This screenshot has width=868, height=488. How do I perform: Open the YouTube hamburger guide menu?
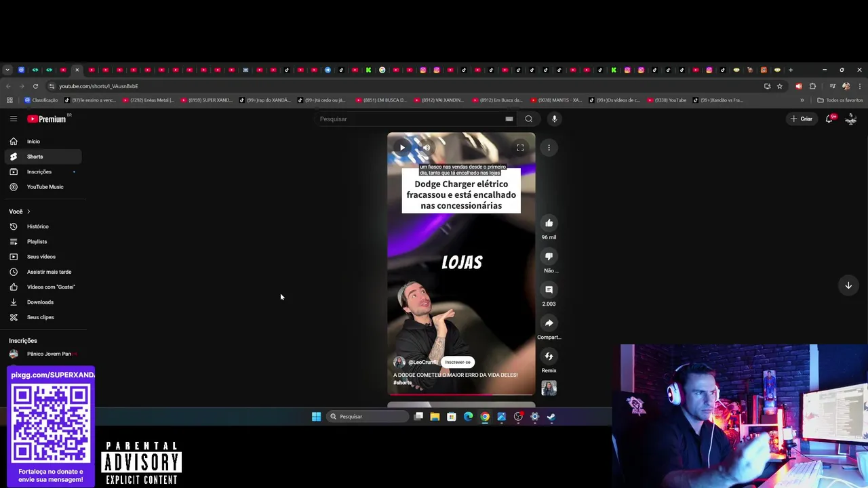[x=13, y=119]
